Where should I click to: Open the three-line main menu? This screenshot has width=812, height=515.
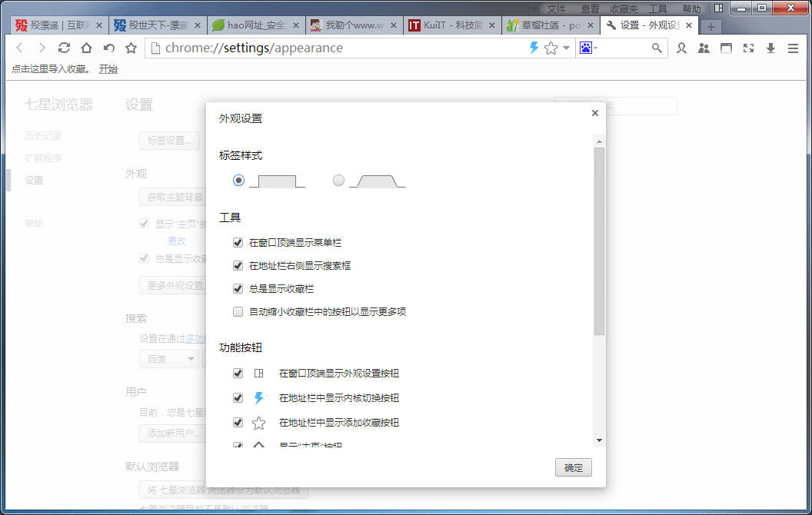[x=793, y=48]
